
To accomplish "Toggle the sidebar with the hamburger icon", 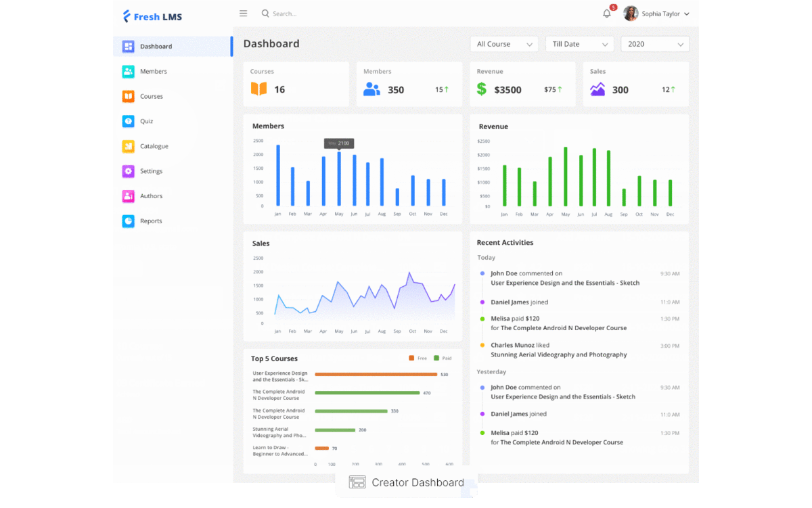I will tap(243, 13).
